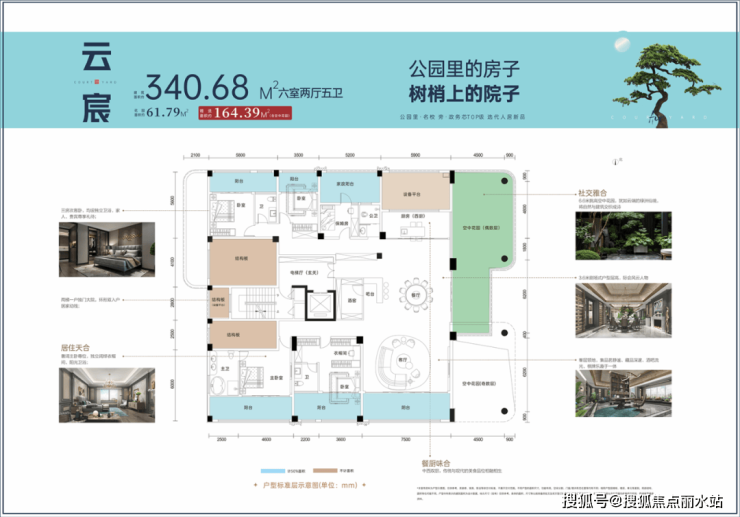The image size is (740, 517).
Task: Click the pale moon circle above the tree
Action: (622, 44)
